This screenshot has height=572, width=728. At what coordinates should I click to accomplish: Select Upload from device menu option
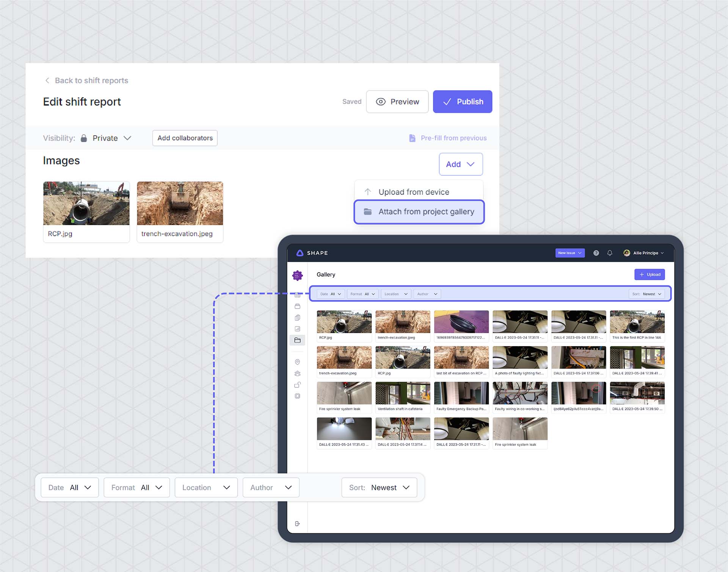(413, 191)
